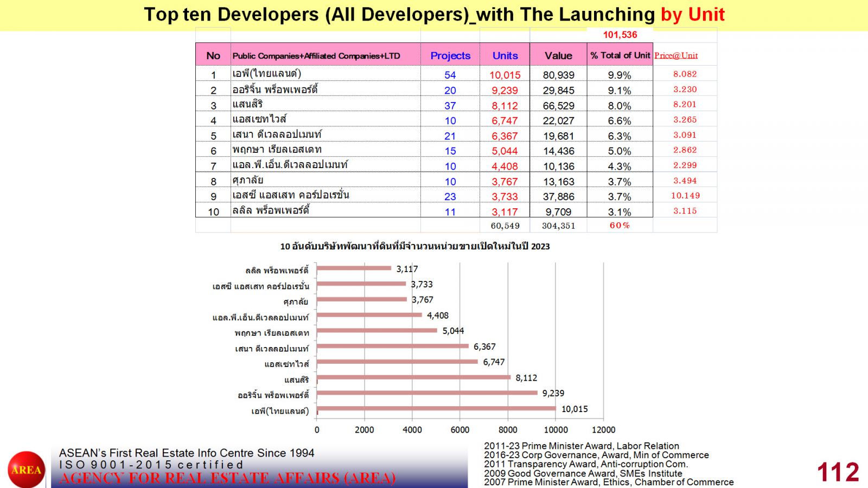868x488 pixels.
Task: Select units cell 3,117 in table
Action: coord(505,211)
